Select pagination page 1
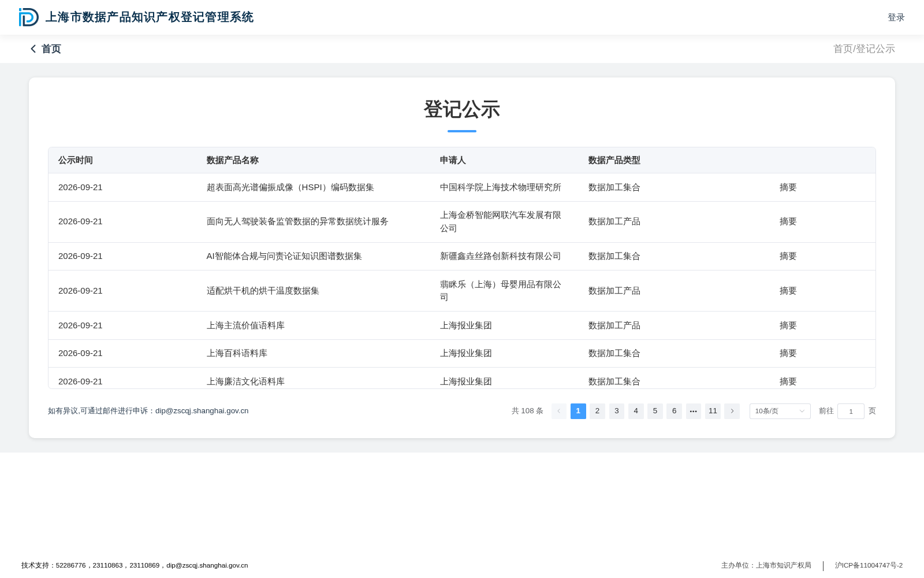Viewport: 924px width, 578px height. point(578,411)
